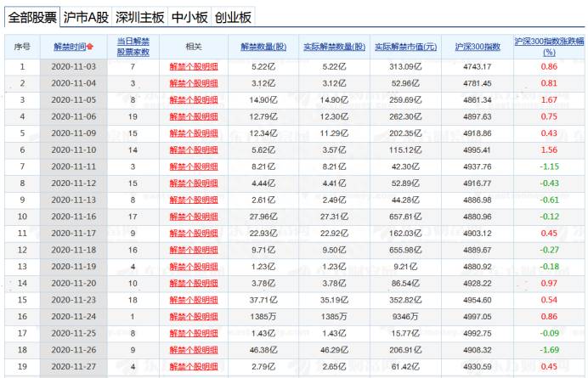Open 解禁个股明细 for 2020-11-27
This screenshot has width=588, height=378.
tap(194, 366)
